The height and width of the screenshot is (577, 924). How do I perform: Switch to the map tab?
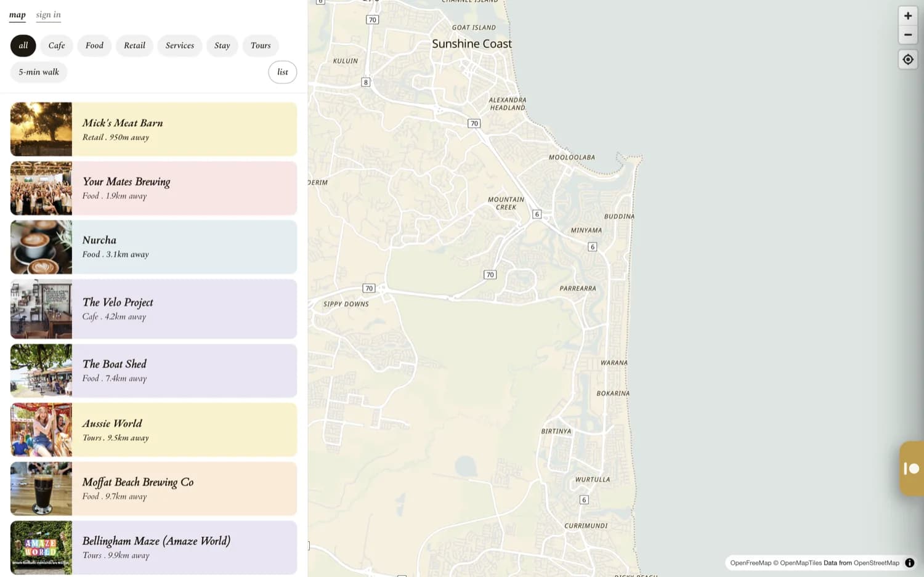[17, 15]
